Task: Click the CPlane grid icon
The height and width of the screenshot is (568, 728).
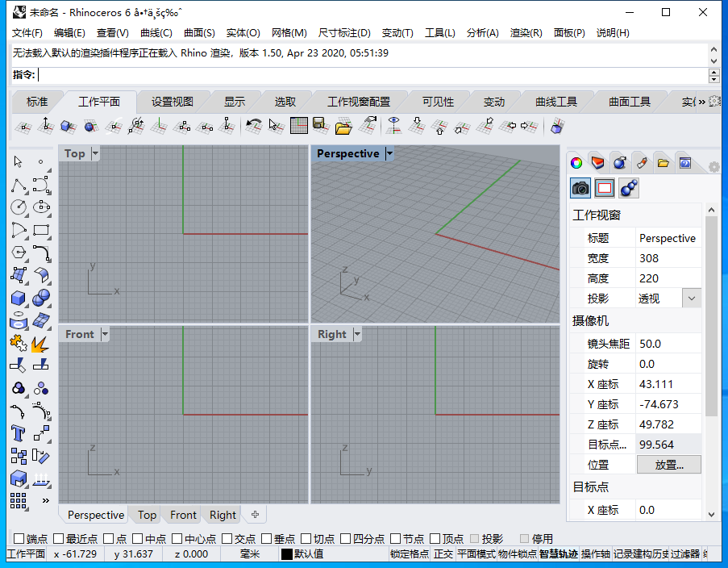Action: [298, 126]
